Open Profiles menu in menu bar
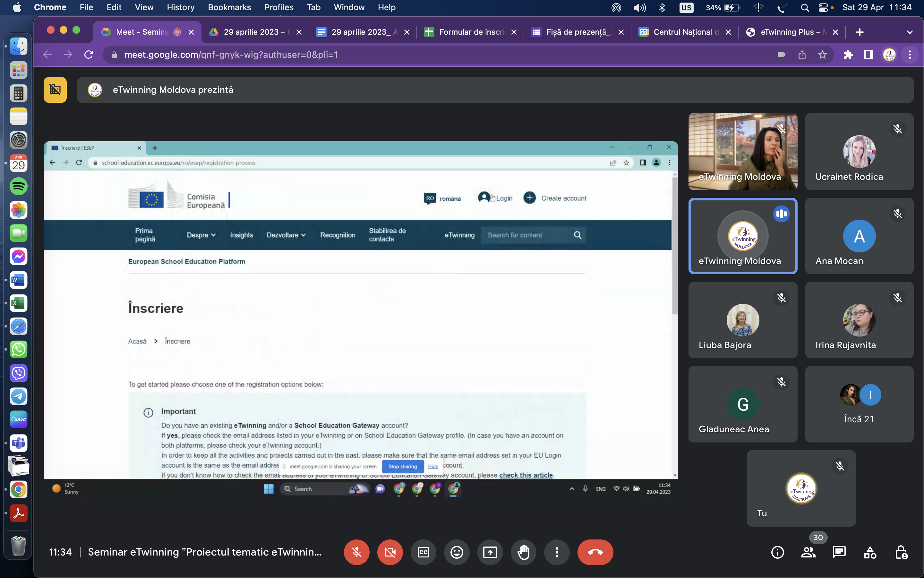The height and width of the screenshot is (578, 924). pos(279,7)
